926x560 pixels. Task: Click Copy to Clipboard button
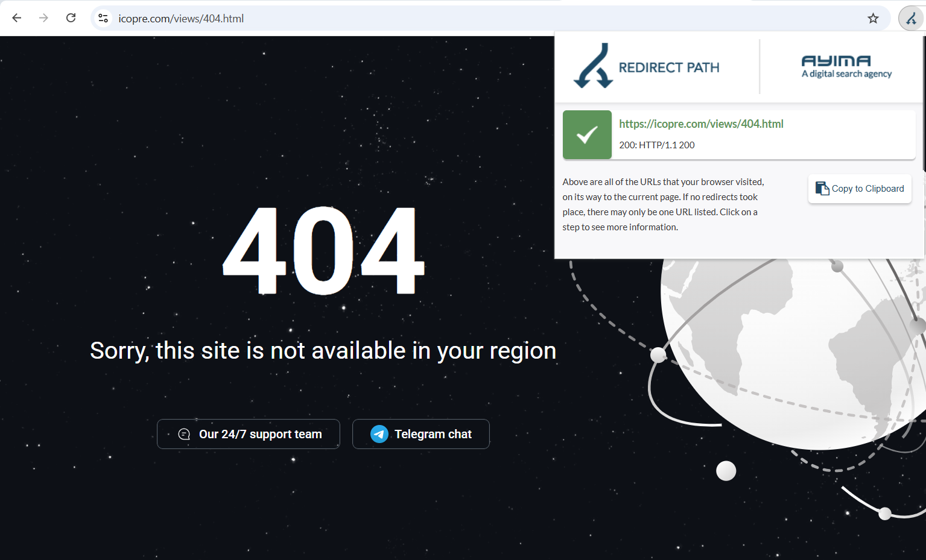click(860, 189)
